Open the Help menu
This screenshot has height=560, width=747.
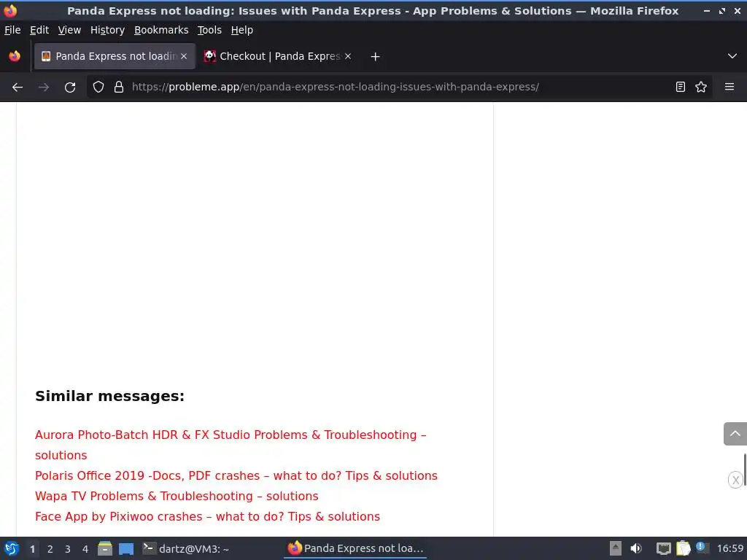242,30
